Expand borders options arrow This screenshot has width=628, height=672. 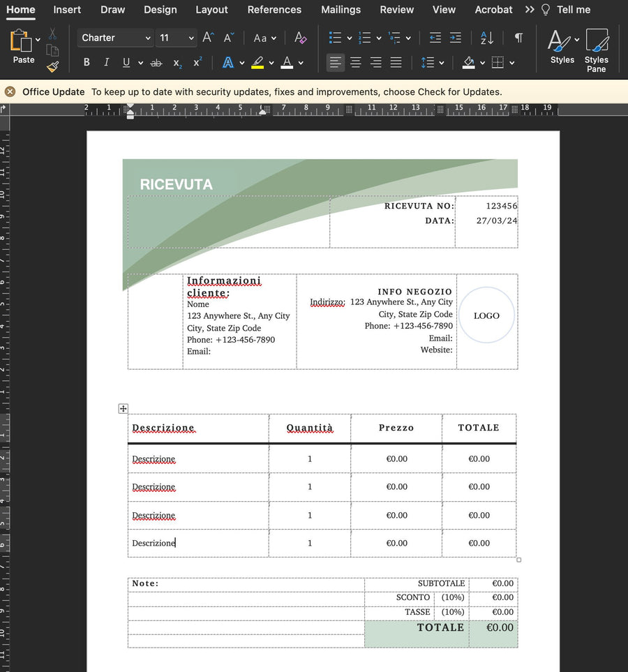512,63
